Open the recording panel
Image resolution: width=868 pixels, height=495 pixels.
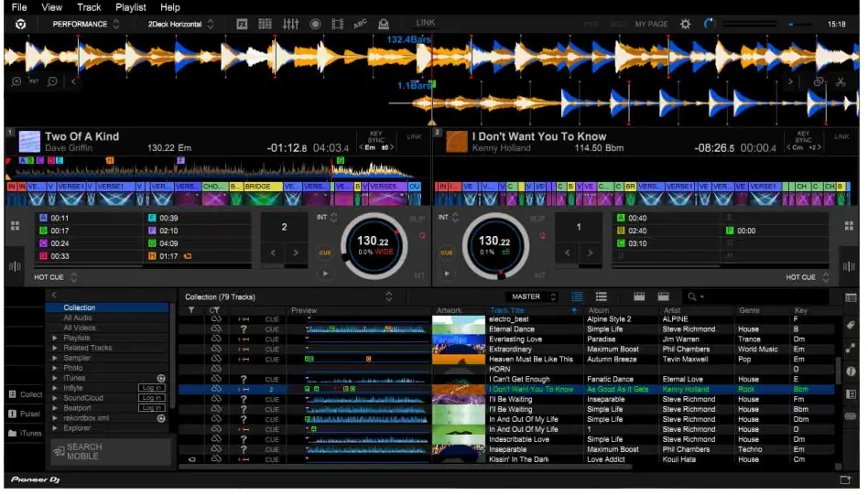click(314, 24)
